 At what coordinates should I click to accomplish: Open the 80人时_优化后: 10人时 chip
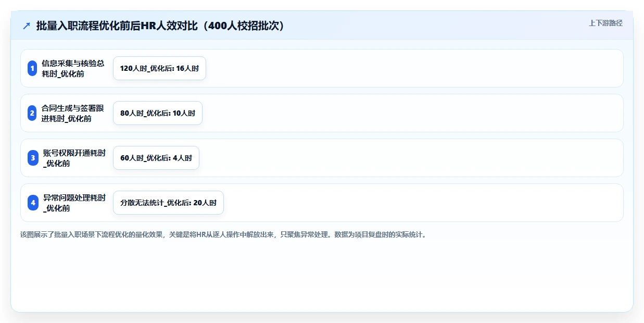pyautogui.click(x=158, y=113)
